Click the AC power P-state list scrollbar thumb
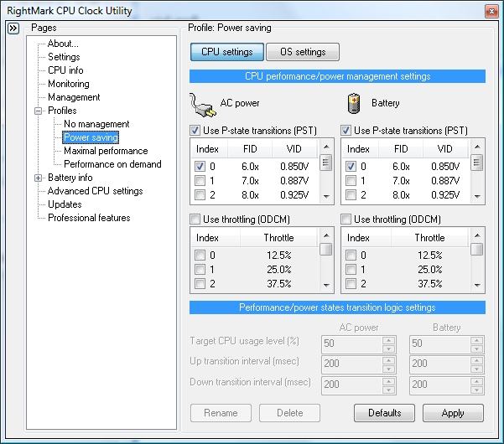The width and height of the screenshot is (504, 444). click(326, 163)
